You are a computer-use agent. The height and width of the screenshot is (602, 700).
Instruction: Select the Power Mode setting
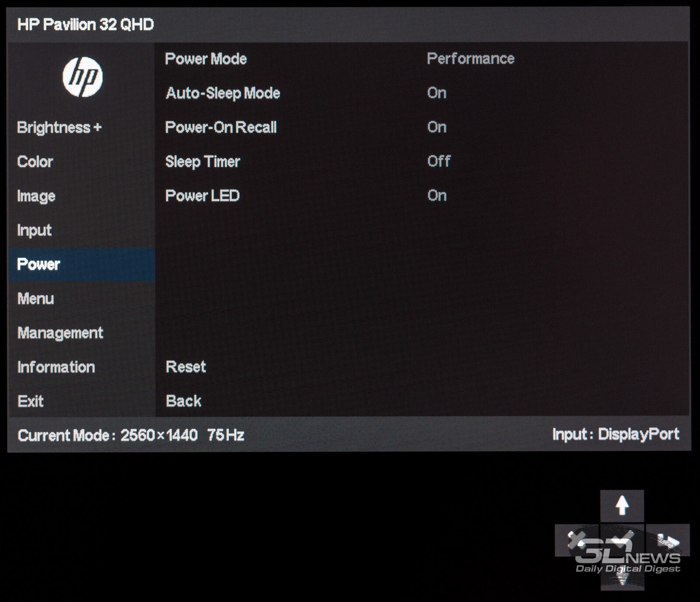click(x=206, y=59)
